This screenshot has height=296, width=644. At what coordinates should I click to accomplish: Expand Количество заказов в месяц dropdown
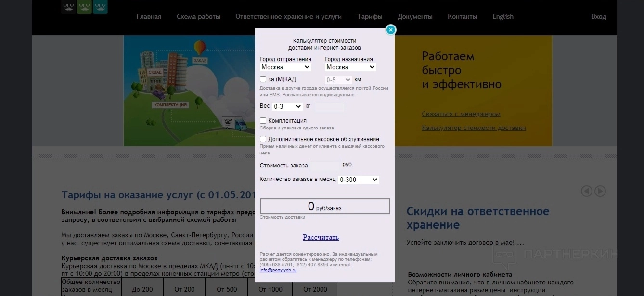tap(358, 180)
